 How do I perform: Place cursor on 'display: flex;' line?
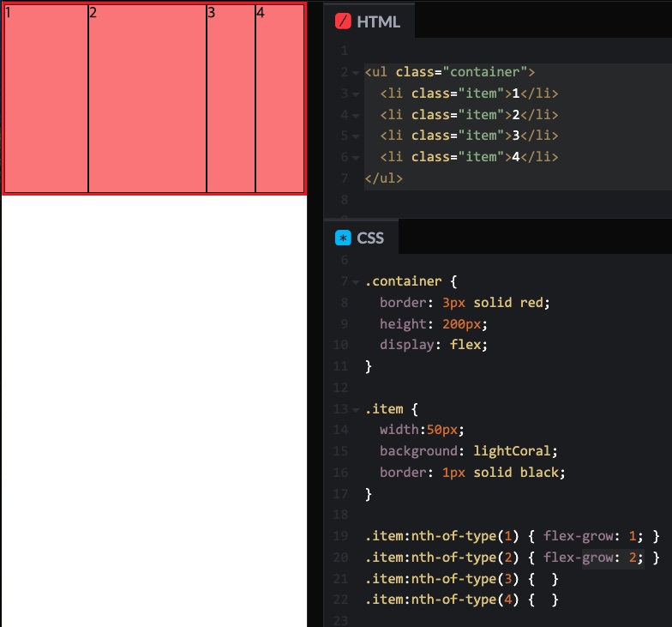tap(434, 345)
